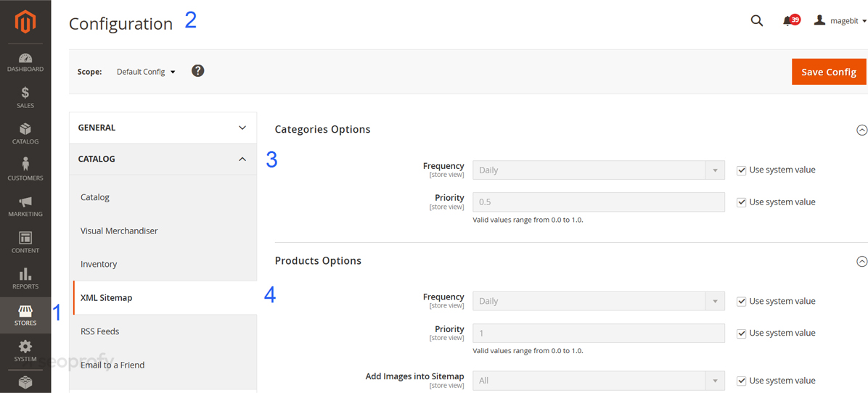This screenshot has height=393, width=868.
Task: Collapse the Products Options section
Action: [x=861, y=261]
